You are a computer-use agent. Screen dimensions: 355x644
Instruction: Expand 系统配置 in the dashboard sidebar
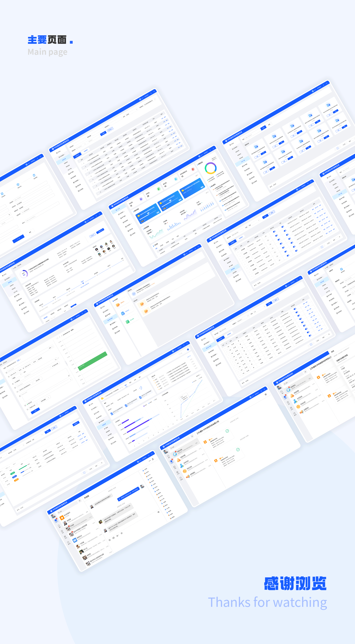pos(129,226)
